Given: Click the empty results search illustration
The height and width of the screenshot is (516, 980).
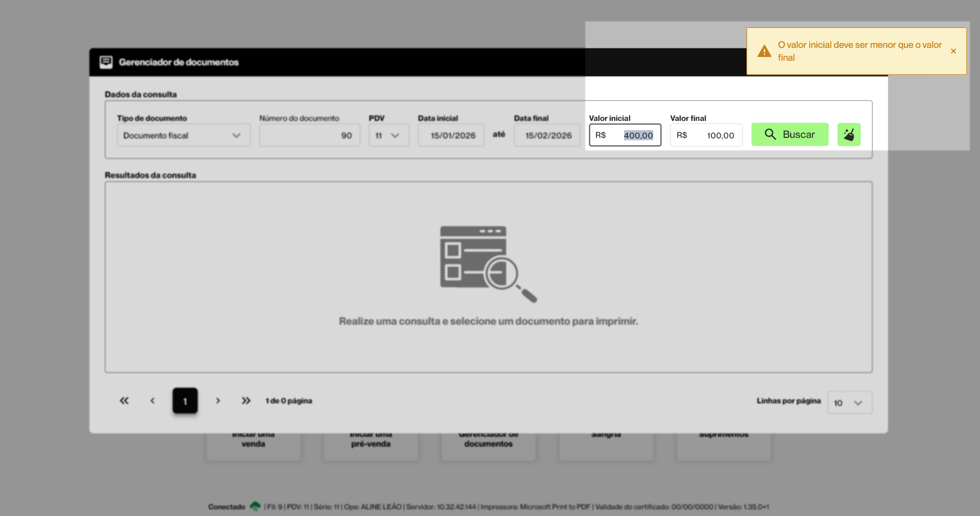Looking at the screenshot, I should coord(488,264).
